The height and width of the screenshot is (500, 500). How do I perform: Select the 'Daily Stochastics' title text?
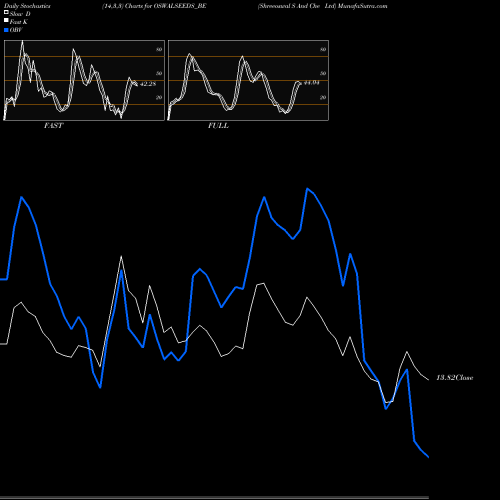[27, 6]
